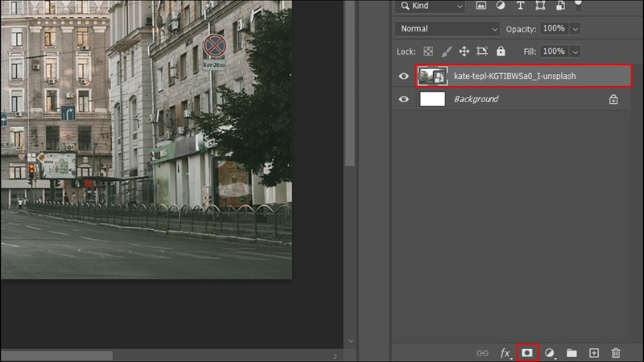
Task: Click the canvas horizontal scrollbar thumb
Action: [x=56, y=356]
